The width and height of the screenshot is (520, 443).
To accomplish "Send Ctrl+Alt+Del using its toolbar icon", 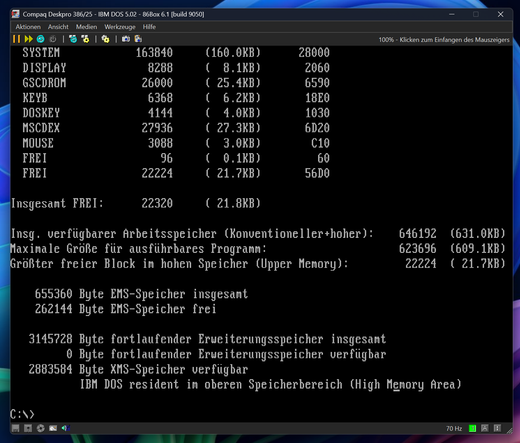I will [73, 39].
